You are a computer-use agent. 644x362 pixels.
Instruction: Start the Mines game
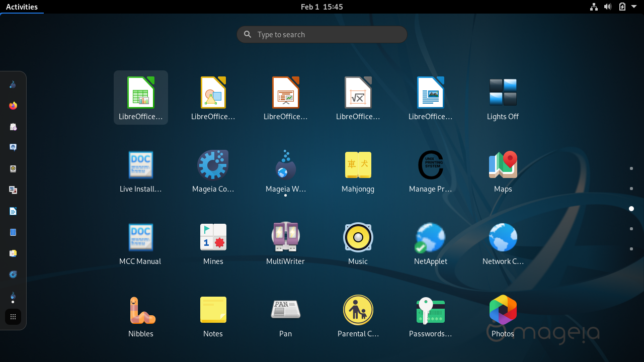point(213,242)
